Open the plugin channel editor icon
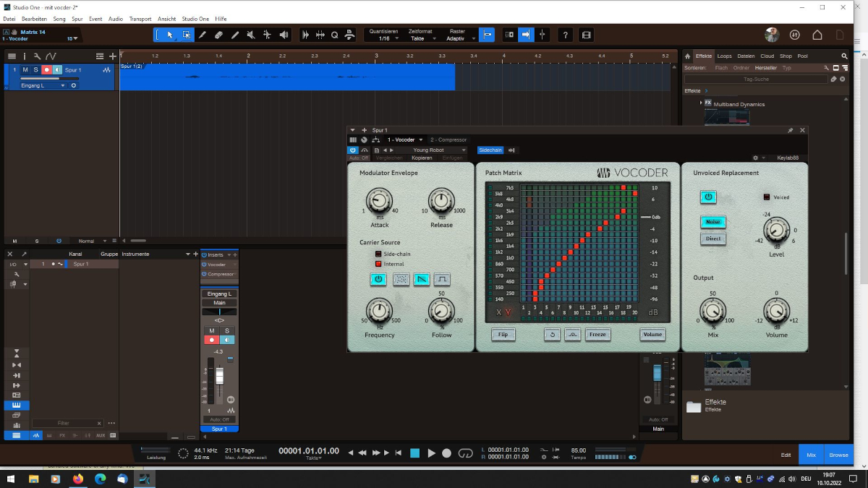This screenshot has height=488, width=868. (x=365, y=140)
